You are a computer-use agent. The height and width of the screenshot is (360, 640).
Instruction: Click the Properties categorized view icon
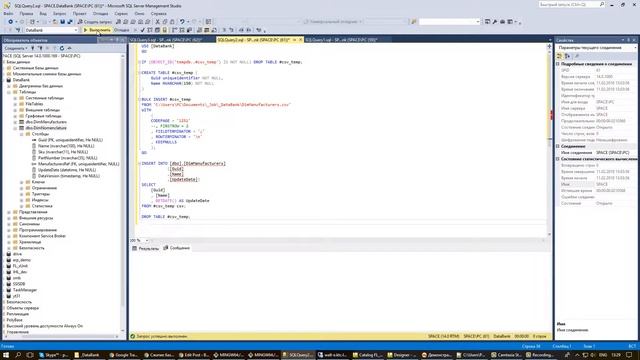[x=560, y=56]
